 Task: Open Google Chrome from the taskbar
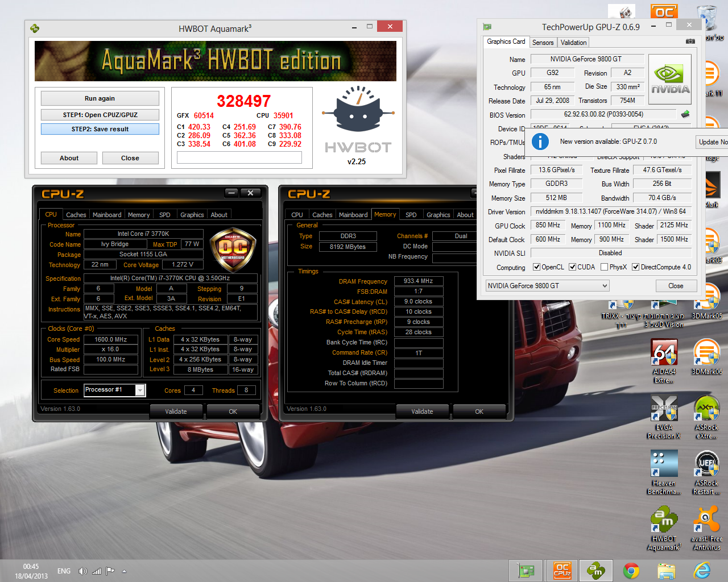click(x=631, y=571)
